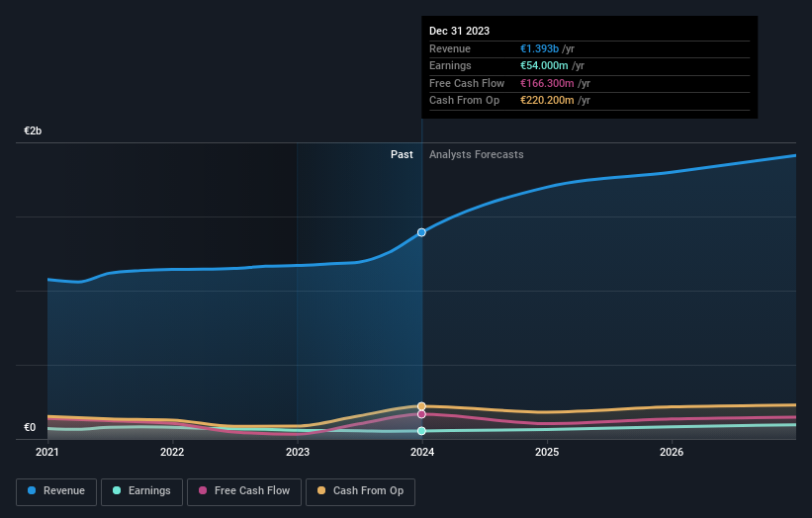
Task: Click the Free Cash Flow pink data point
Action: click(x=421, y=414)
